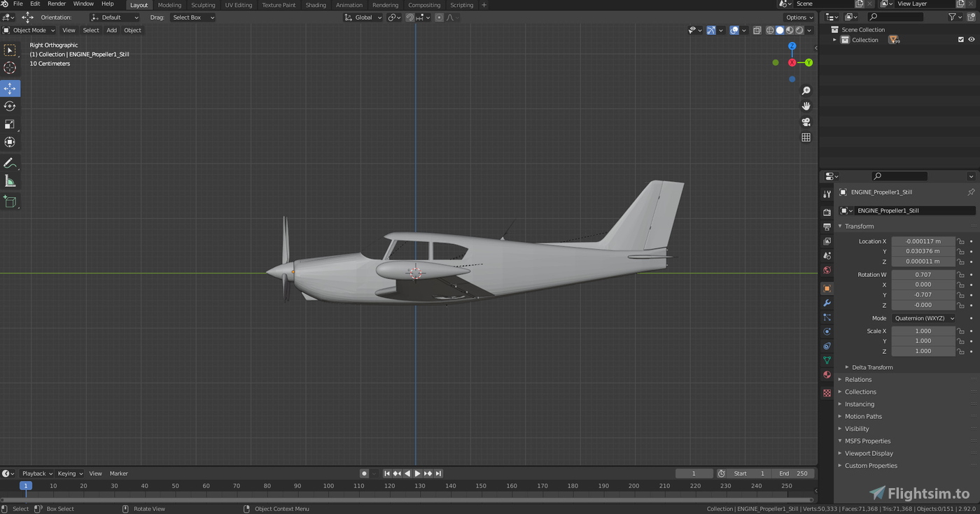Select the Rotate tool in the viewport toolbar
Image resolution: width=980 pixels, height=514 pixels.
pyautogui.click(x=10, y=106)
